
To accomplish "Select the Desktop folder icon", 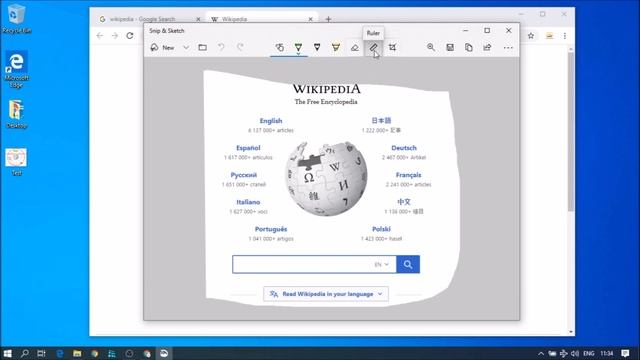I will tap(16, 114).
